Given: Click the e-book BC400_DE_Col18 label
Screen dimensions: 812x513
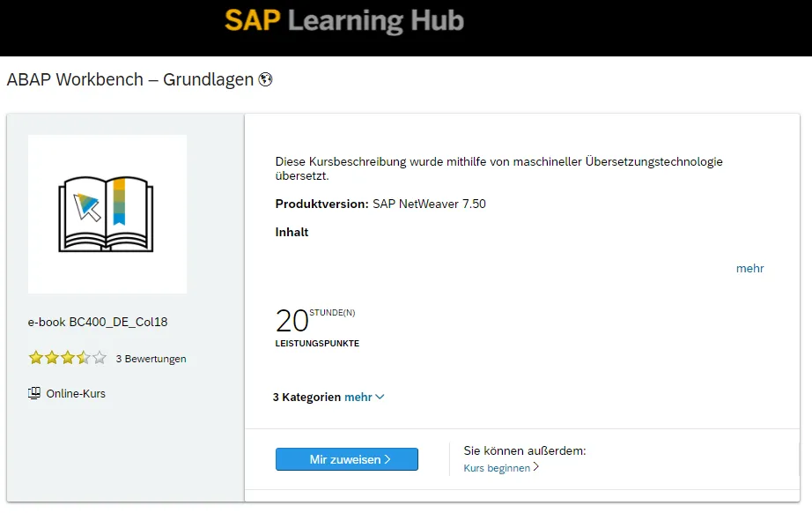Looking at the screenshot, I should pos(98,322).
